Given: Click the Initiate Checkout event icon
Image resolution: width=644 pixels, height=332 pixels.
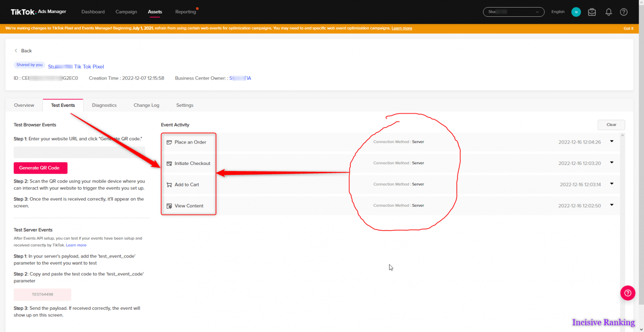Looking at the screenshot, I should tap(169, 164).
